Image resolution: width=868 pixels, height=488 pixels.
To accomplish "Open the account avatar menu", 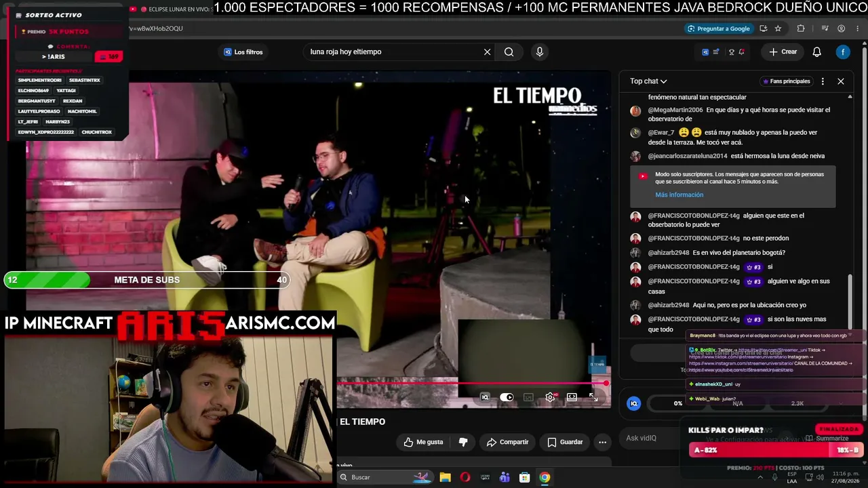I will click(x=843, y=52).
